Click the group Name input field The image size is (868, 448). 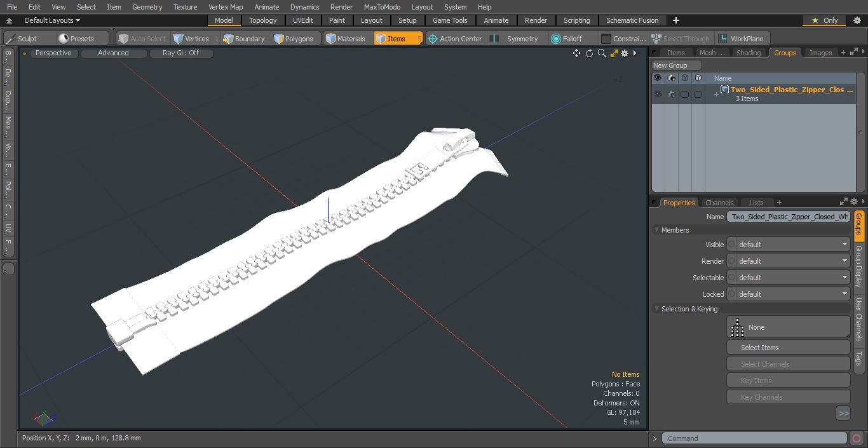click(788, 217)
